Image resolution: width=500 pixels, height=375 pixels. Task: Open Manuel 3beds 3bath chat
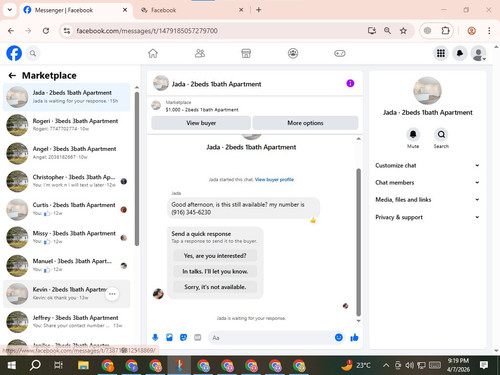[x=67, y=265]
